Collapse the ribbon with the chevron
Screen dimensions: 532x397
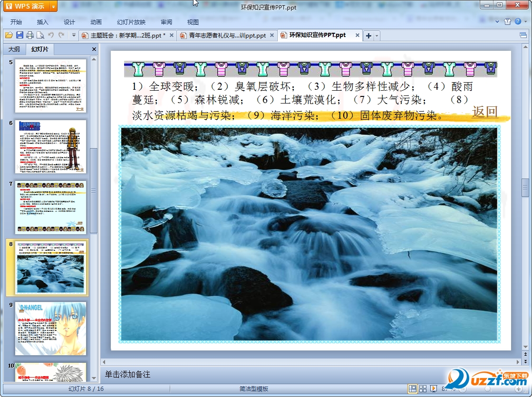click(x=497, y=22)
